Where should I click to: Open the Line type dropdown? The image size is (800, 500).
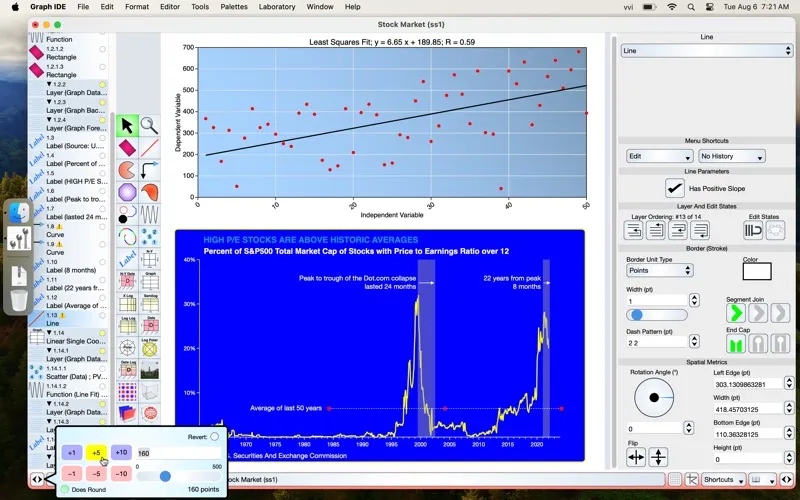pyautogui.click(x=707, y=50)
